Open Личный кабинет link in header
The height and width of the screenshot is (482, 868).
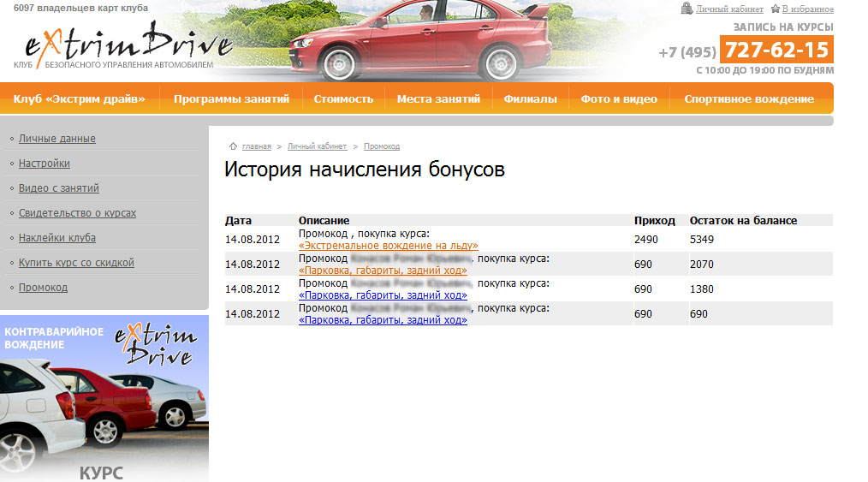(x=729, y=9)
